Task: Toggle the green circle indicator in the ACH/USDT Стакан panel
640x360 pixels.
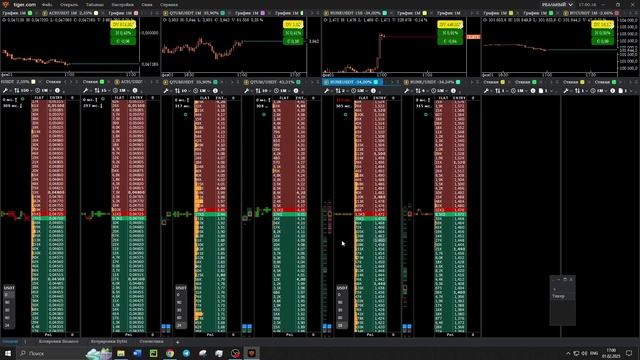Action: tap(103, 99)
